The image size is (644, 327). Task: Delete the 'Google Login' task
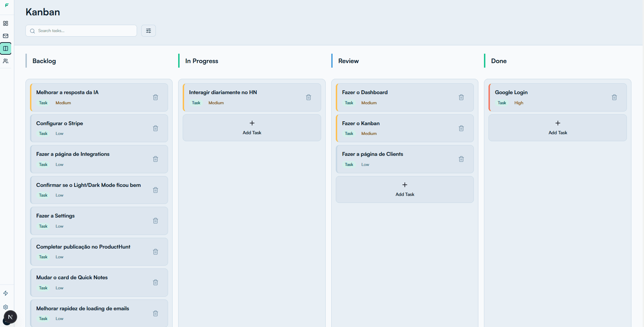[x=614, y=97]
